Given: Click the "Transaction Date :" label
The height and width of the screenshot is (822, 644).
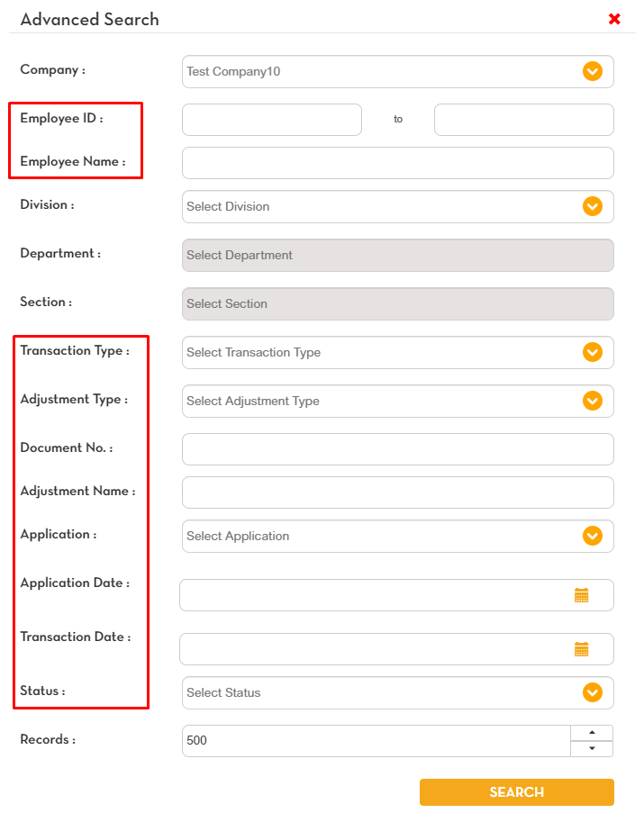Looking at the screenshot, I should [x=76, y=637].
